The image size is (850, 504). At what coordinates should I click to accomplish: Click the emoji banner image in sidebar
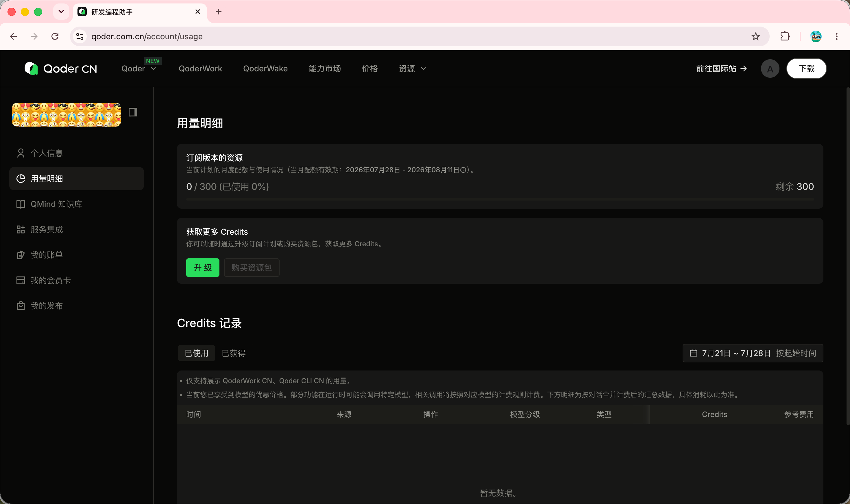click(66, 115)
